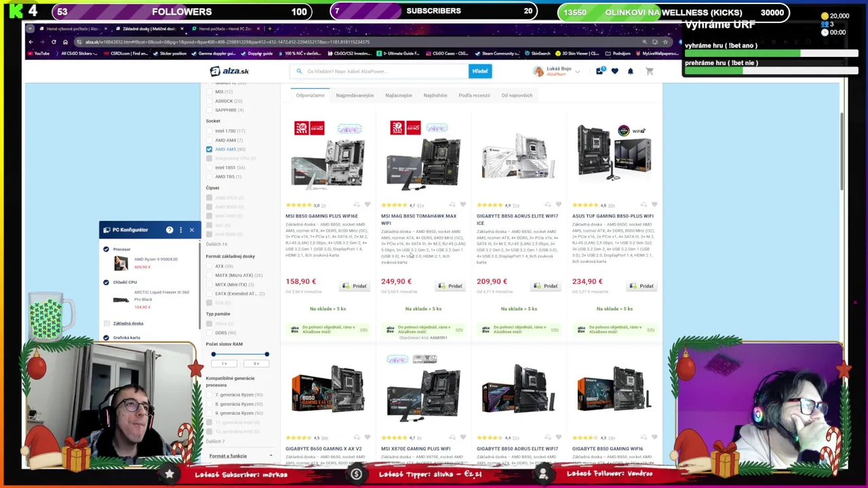Select the Najpredávanejšie sorting tab

[x=355, y=96]
